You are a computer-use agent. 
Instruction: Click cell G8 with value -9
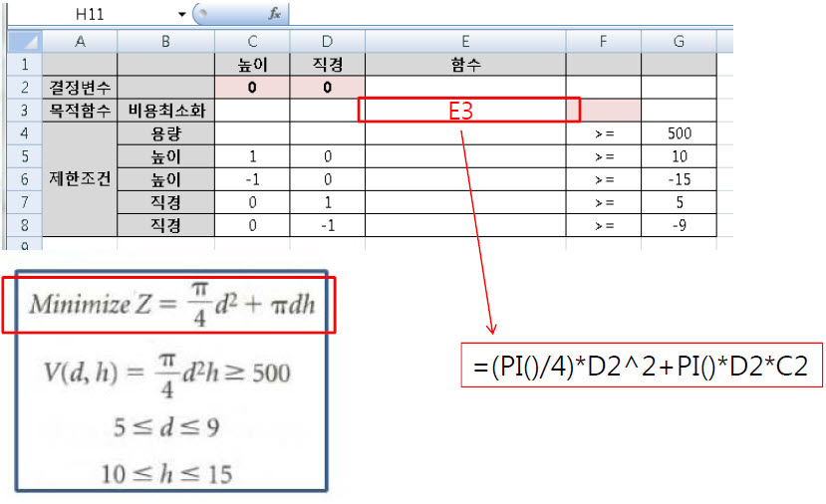(679, 225)
